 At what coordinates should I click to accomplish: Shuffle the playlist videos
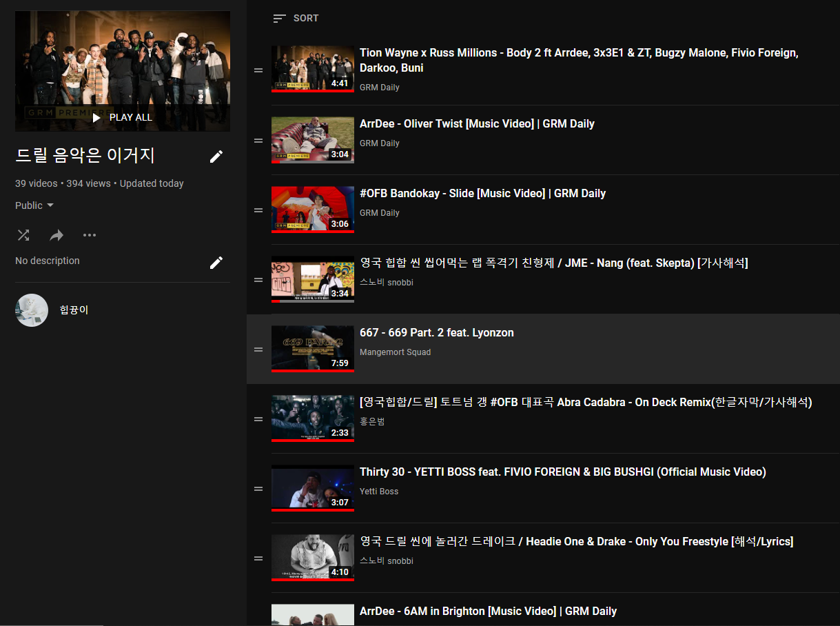23,235
